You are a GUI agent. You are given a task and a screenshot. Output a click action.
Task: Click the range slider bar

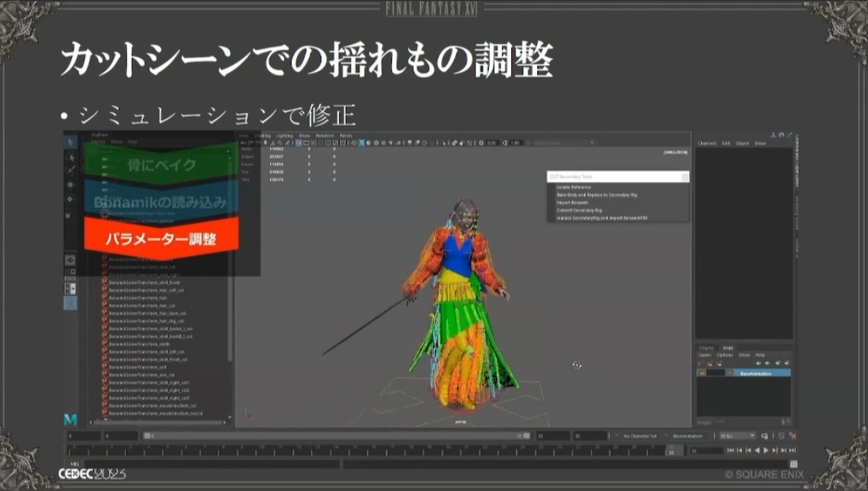coord(337,436)
